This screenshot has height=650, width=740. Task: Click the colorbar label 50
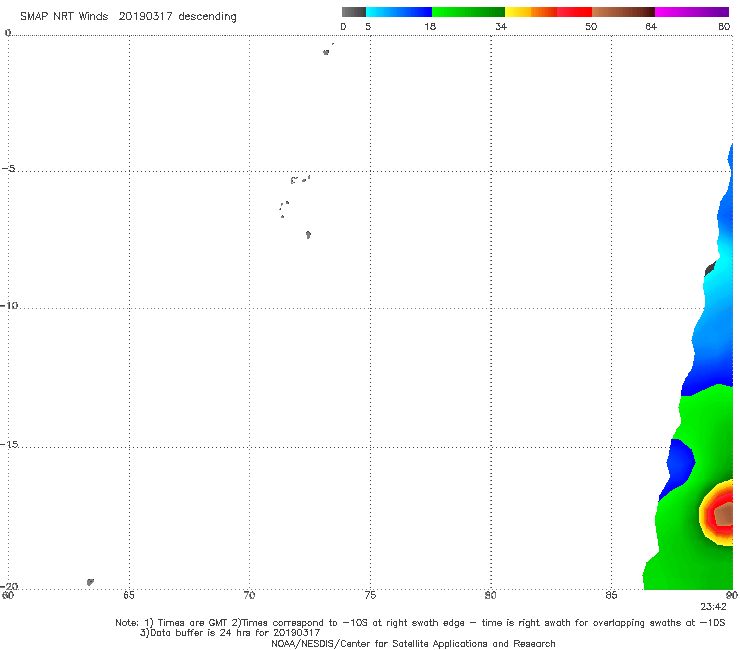(x=591, y=26)
